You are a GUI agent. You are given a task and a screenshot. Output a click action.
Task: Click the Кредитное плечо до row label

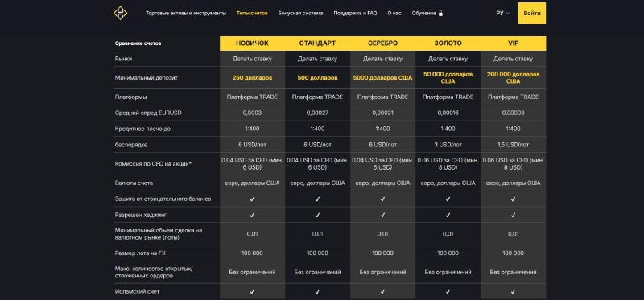pos(142,129)
